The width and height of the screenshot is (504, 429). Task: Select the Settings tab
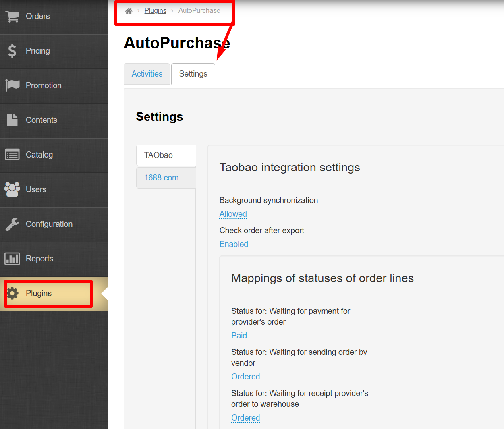[193, 74]
